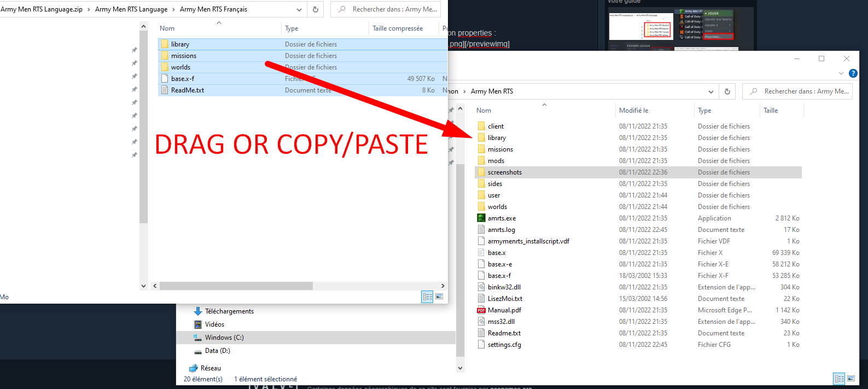Select the missions folder icon in zip window
The width and height of the screenshot is (868, 389).
coord(165,55)
